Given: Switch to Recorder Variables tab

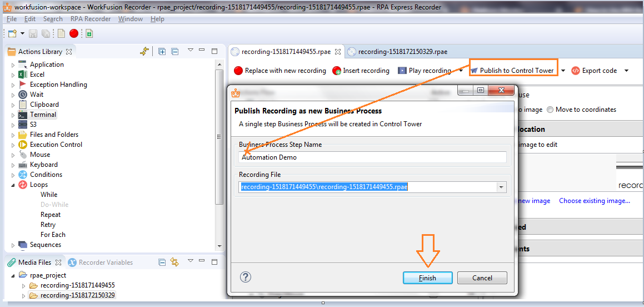Looking at the screenshot, I should [x=101, y=262].
